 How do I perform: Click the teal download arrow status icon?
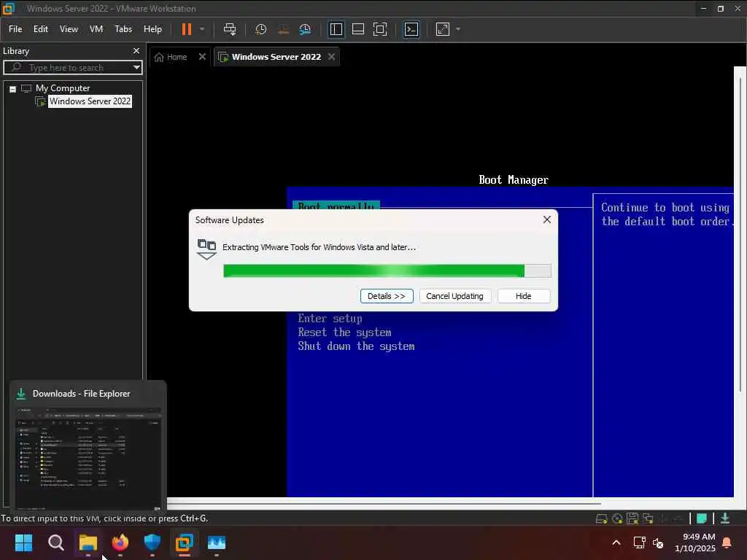pos(725,518)
